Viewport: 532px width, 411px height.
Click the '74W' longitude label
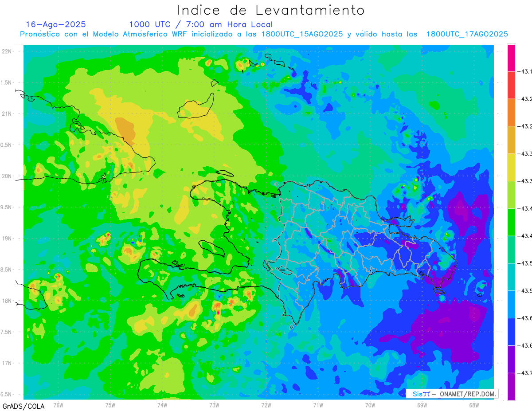point(162,405)
